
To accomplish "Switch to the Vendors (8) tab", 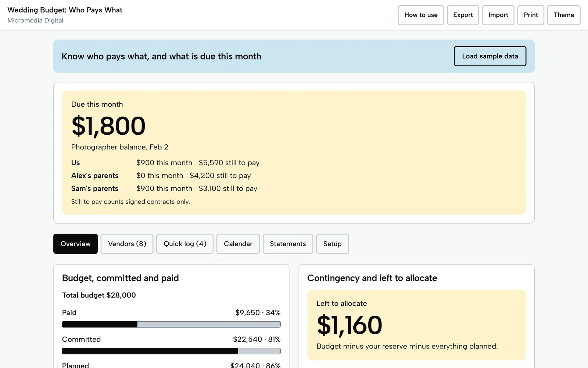I will (x=127, y=244).
